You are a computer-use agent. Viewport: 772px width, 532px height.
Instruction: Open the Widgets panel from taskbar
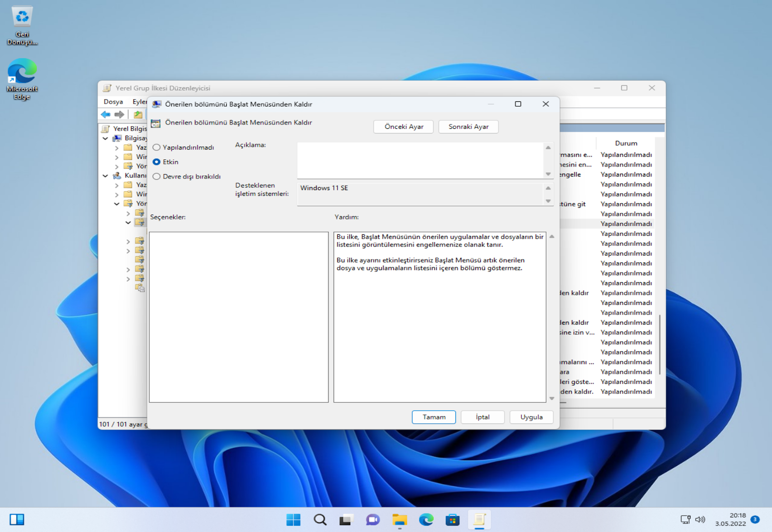pos(17,519)
